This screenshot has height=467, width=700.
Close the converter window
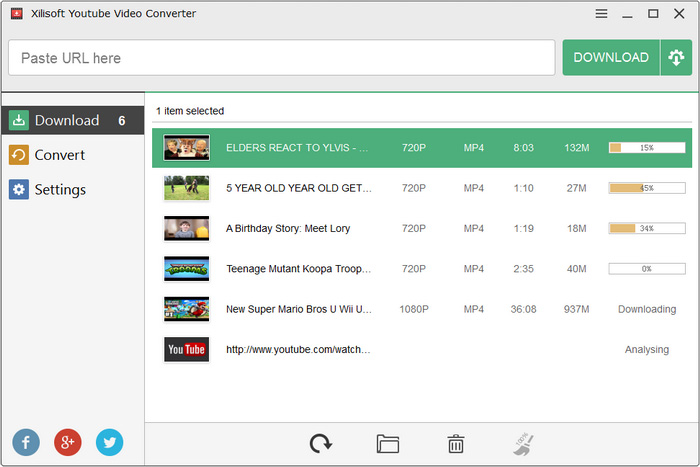click(679, 14)
